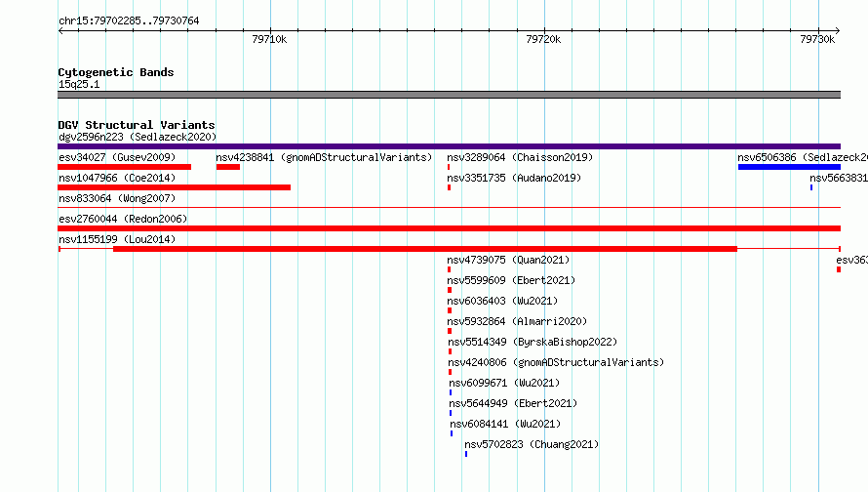This screenshot has width=868, height=492.
Task: Select the purple dgv2596n223 variant bar
Action: coord(449,146)
